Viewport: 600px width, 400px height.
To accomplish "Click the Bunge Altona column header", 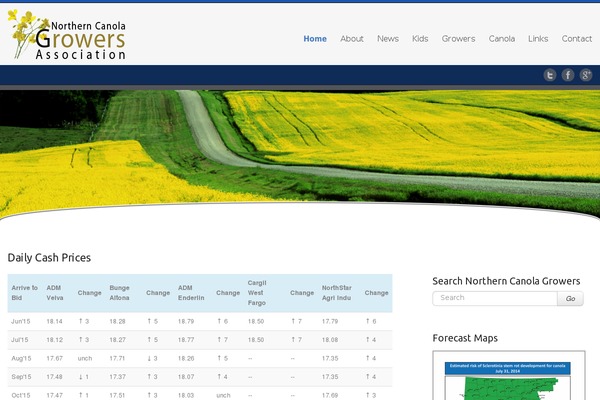I will (120, 293).
